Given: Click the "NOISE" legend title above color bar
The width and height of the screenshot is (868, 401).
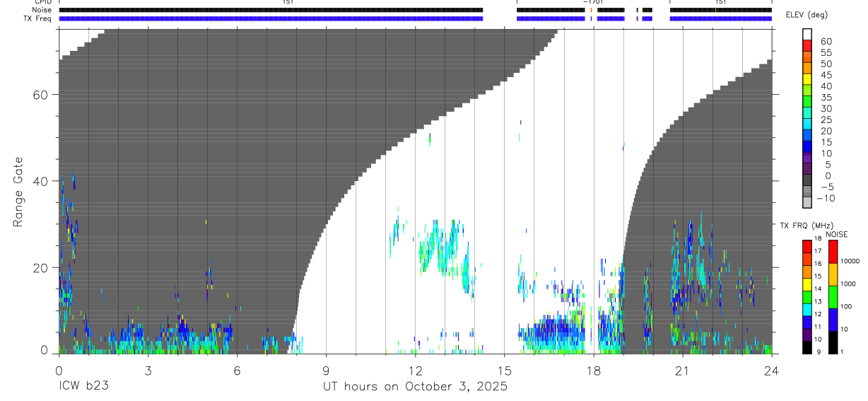Looking at the screenshot, I should pyautogui.click(x=836, y=234).
